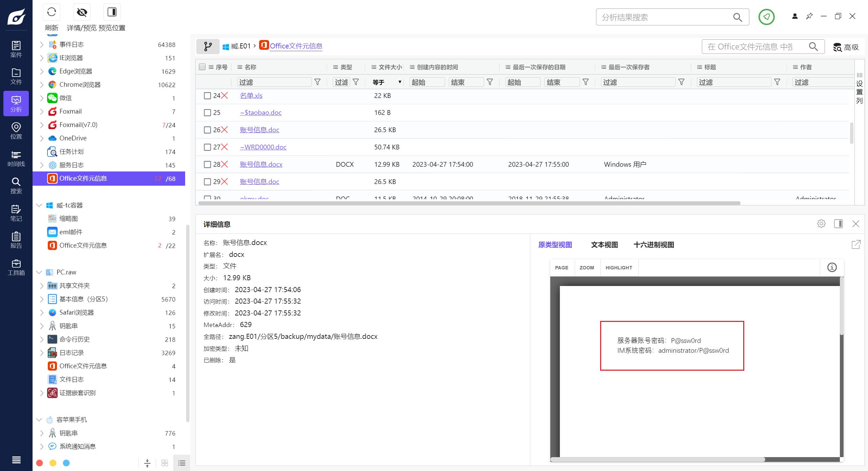Open preview in external window icon
Viewport: 868px width, 471px height.
coord(856,244)
